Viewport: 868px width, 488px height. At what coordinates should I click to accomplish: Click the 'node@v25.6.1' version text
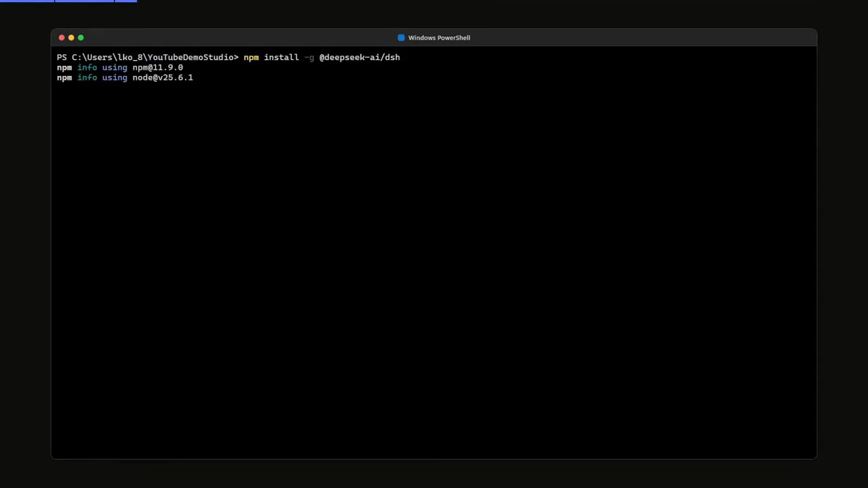(x=163, y=78)
